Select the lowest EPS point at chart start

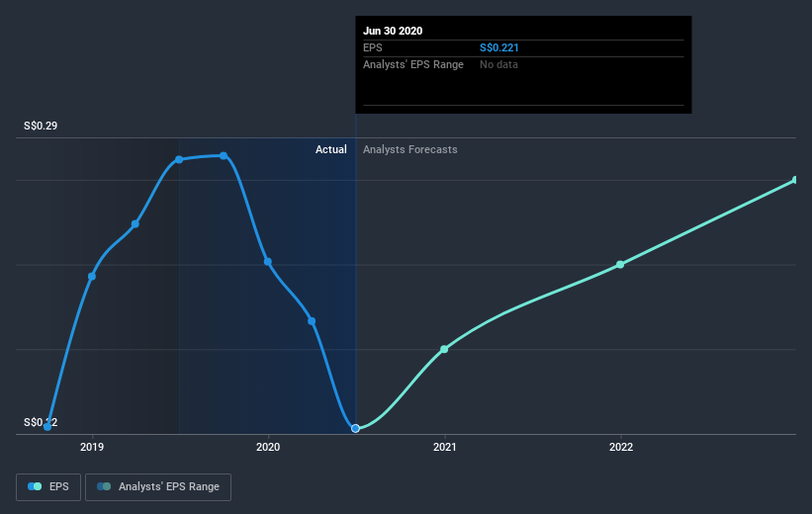(x=47, y=427)
